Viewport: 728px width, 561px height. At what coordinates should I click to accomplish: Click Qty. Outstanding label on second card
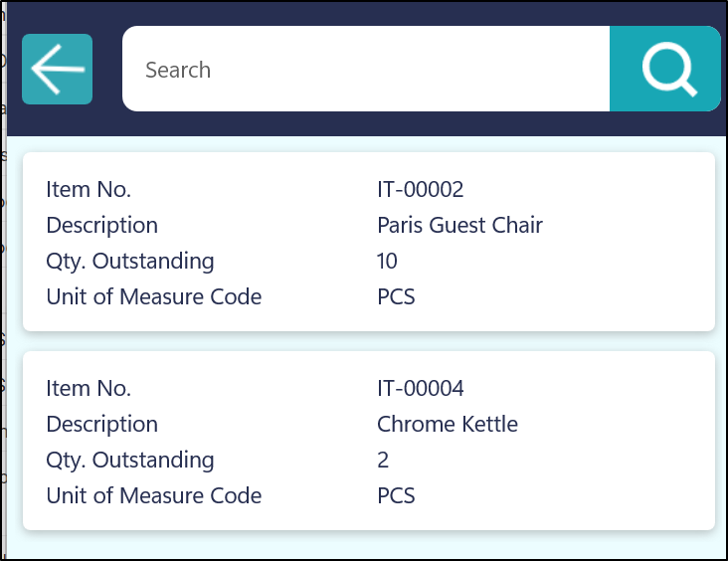click(x=129, y=460)
